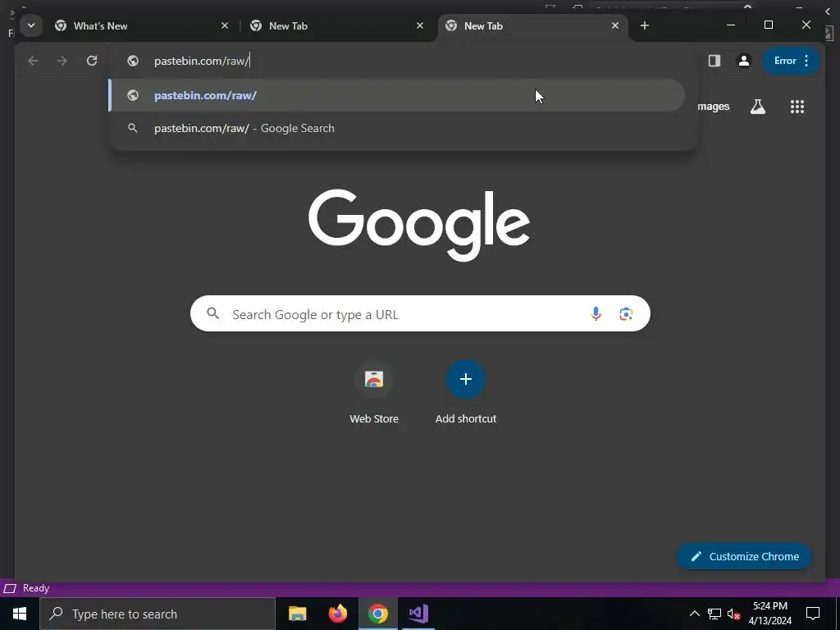The width and height of the screenshot is (840, 630).
Task: Open the Windows Start menu
Action: coord(20,614)
